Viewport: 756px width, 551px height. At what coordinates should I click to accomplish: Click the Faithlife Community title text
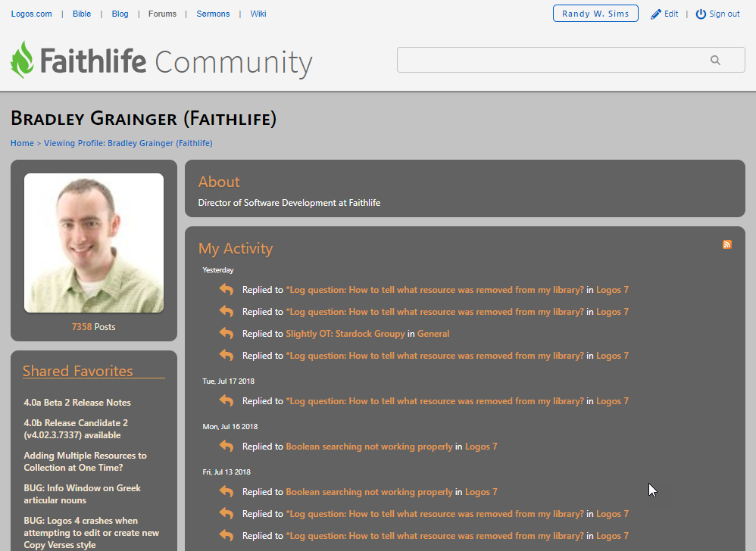click(177, 61)
